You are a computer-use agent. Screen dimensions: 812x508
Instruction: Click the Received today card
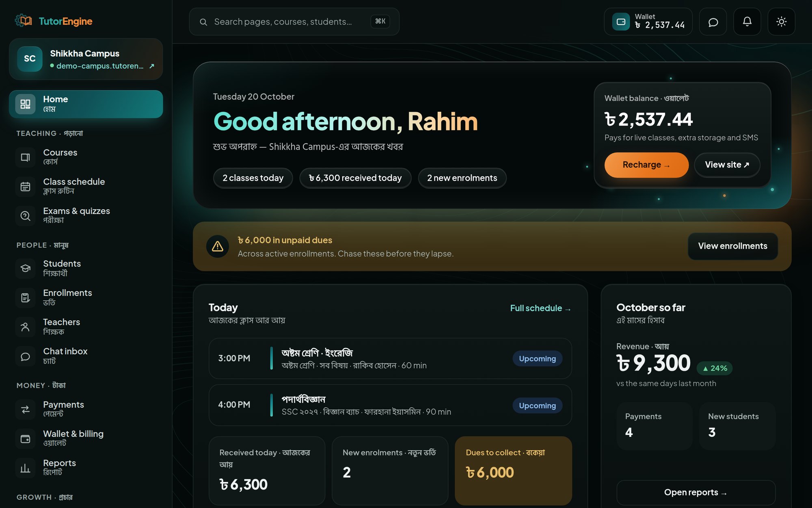[x=267, y=471]
